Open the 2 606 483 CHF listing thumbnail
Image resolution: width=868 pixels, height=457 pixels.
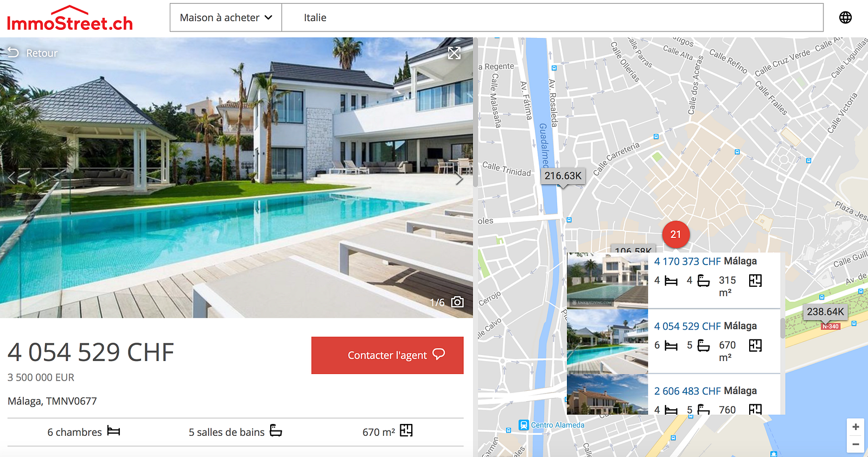pos(608,395)
